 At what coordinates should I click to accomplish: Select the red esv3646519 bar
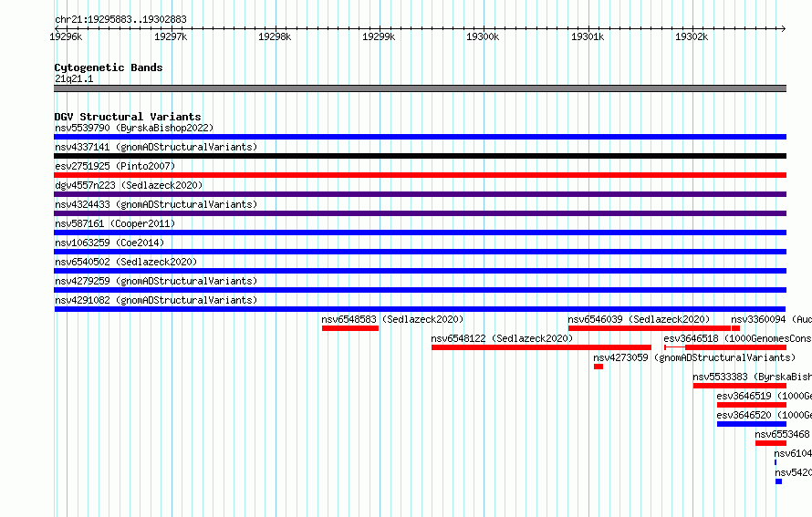coord(752,405)
